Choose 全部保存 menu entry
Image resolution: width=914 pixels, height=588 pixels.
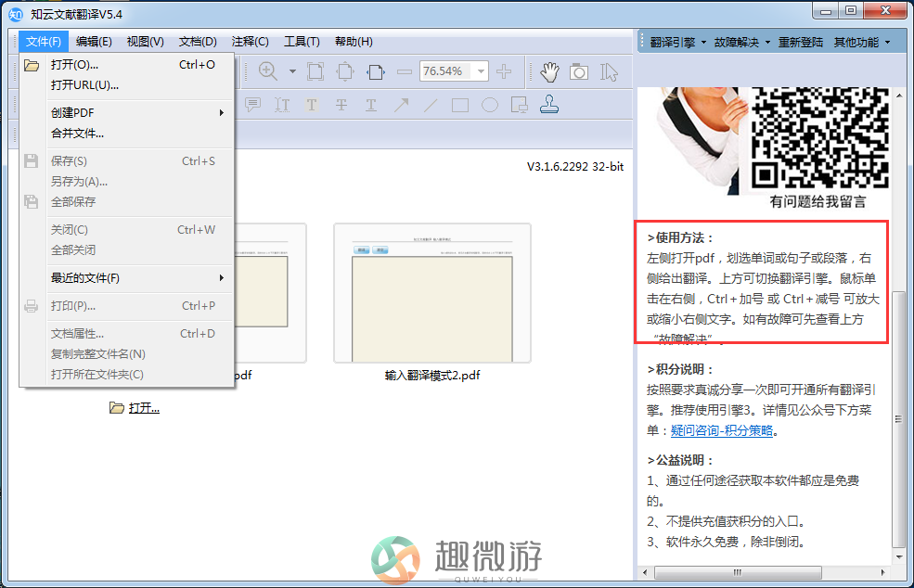pyautogui.click(x=127, y=201)
